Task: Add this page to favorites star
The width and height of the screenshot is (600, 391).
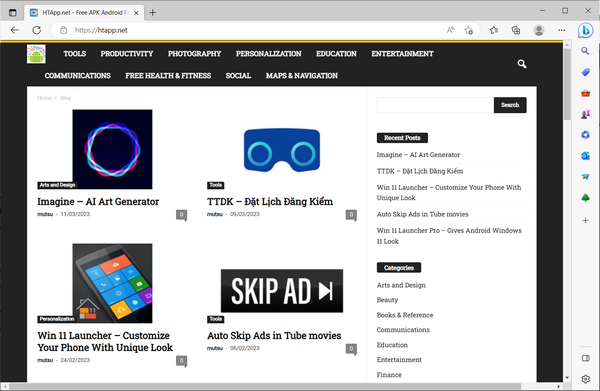Action: click(469, 30)
